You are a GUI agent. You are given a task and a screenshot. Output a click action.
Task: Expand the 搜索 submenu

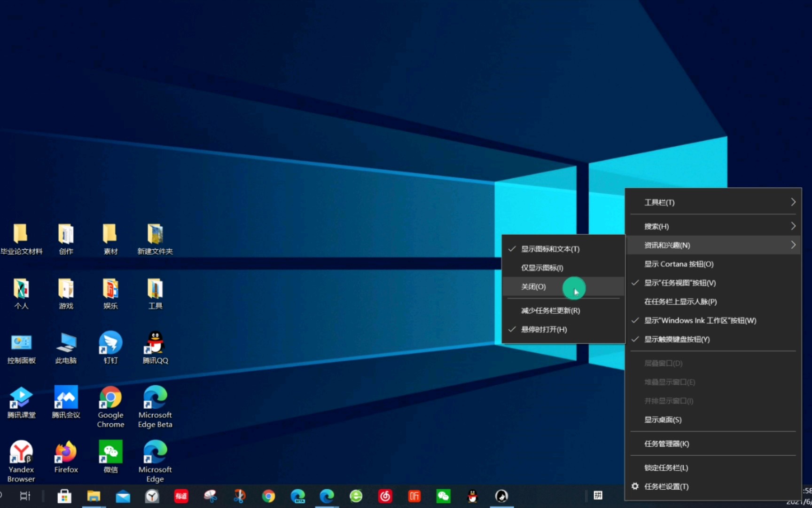tap(656, 226)
